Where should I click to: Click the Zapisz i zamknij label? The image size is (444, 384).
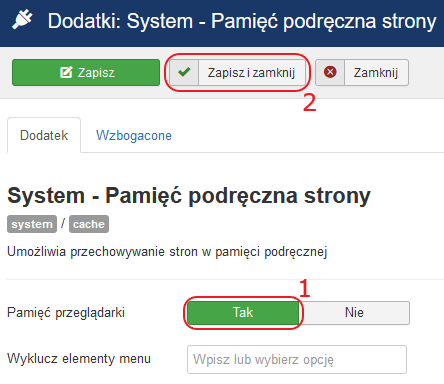[x=251, y=72]
